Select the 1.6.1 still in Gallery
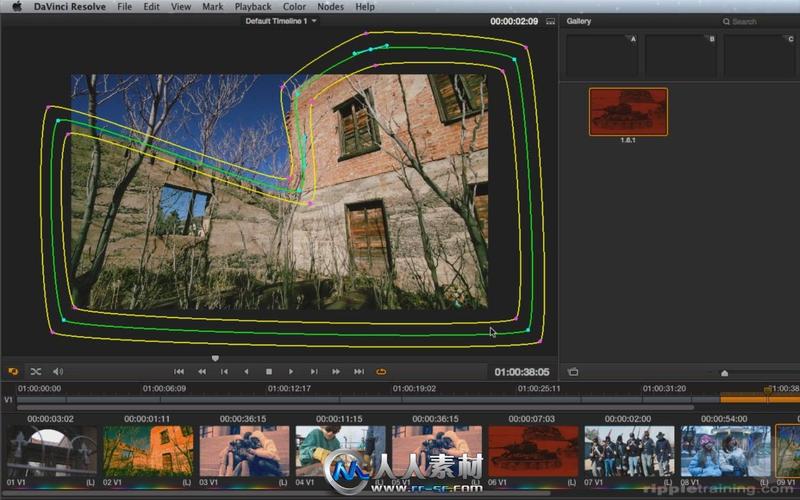 click(628, 111)
